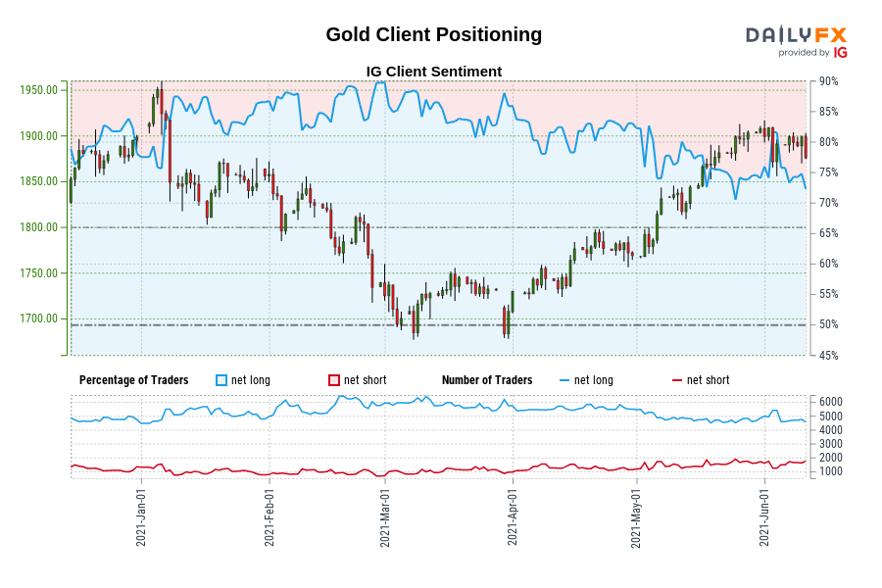Viewport: 882px width, 588px height.
Task: Click the 75% sentiment axis label
Action: pyautogui.click(x=828, y=172)
